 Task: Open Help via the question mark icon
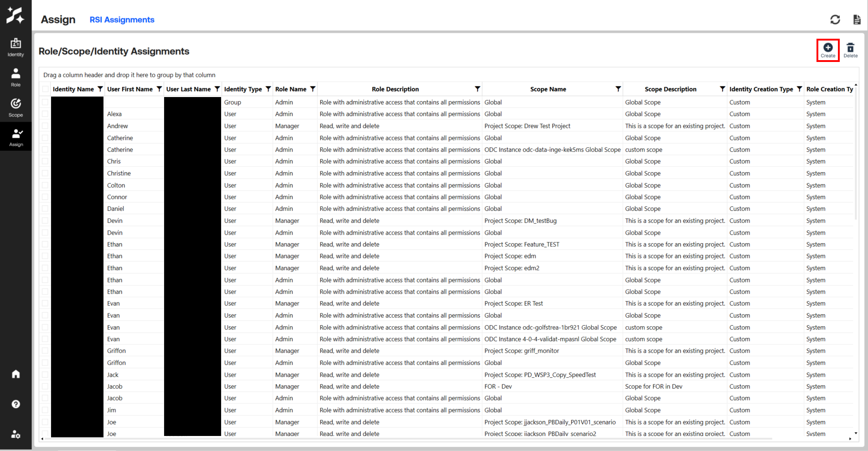pos(16,404)
